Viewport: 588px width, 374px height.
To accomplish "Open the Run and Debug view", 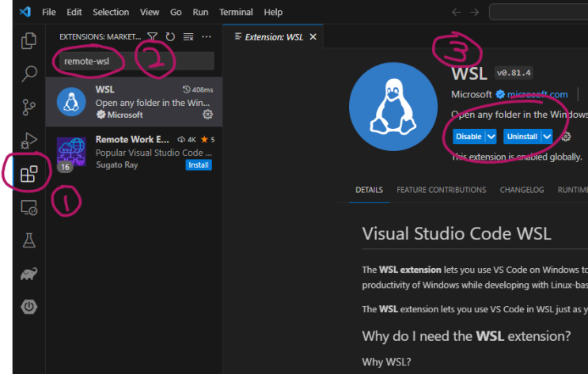I will point(28,141).
